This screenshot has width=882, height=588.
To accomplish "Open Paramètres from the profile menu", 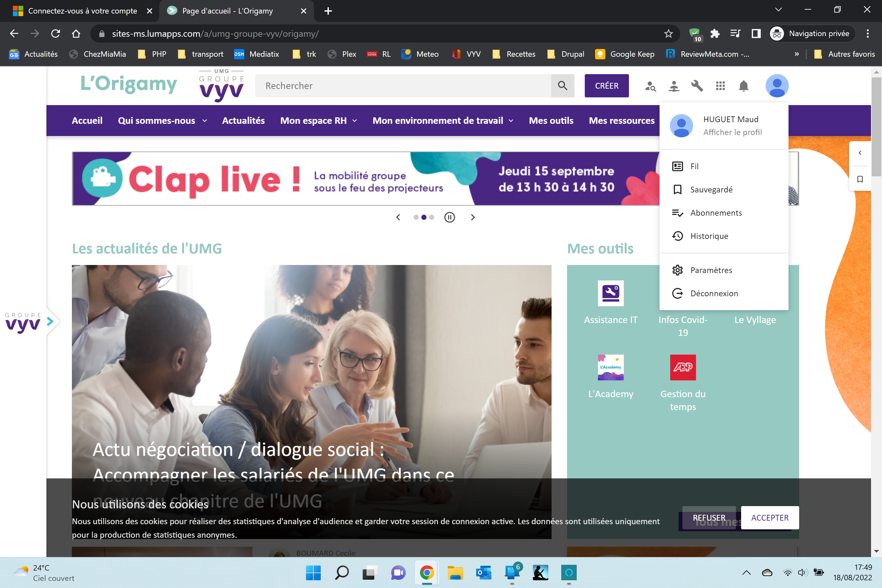I will click(x=710, y=270).
